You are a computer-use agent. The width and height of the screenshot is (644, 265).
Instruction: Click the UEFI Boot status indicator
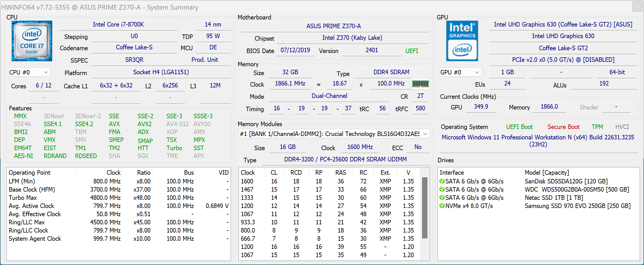(x=519, y=127)
